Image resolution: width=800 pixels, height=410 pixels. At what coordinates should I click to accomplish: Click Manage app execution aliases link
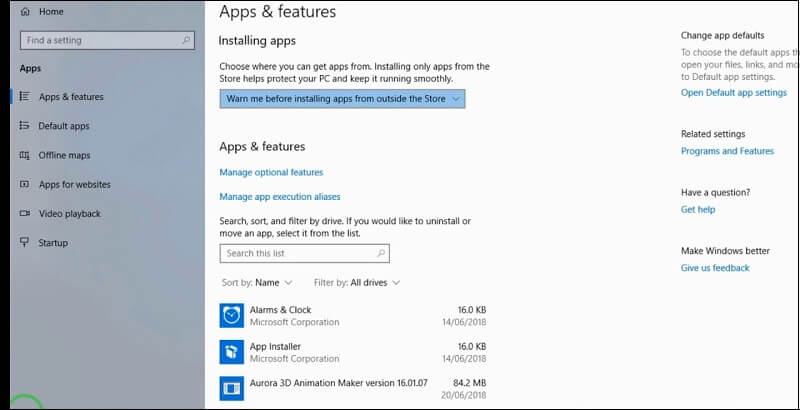pyautogui.click(x=280, y=196)
